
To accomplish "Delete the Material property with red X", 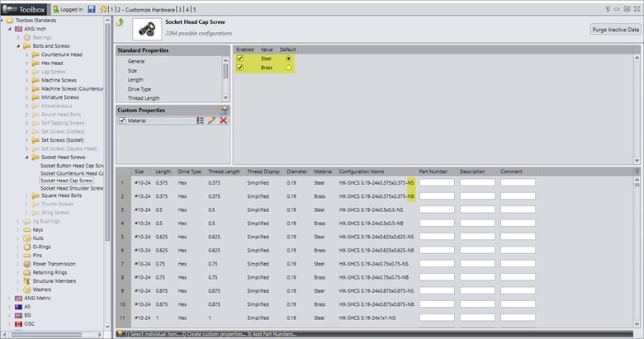I will point(223,120).
